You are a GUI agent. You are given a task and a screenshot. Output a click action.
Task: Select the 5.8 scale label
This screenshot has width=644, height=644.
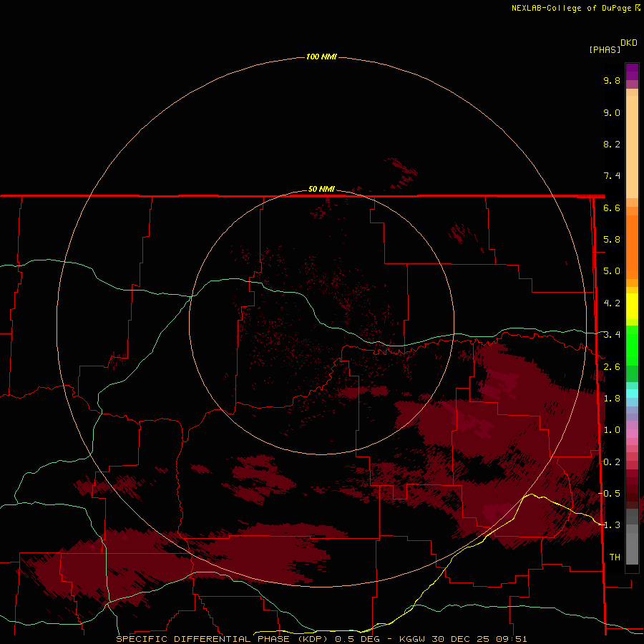tap(612, 240)
